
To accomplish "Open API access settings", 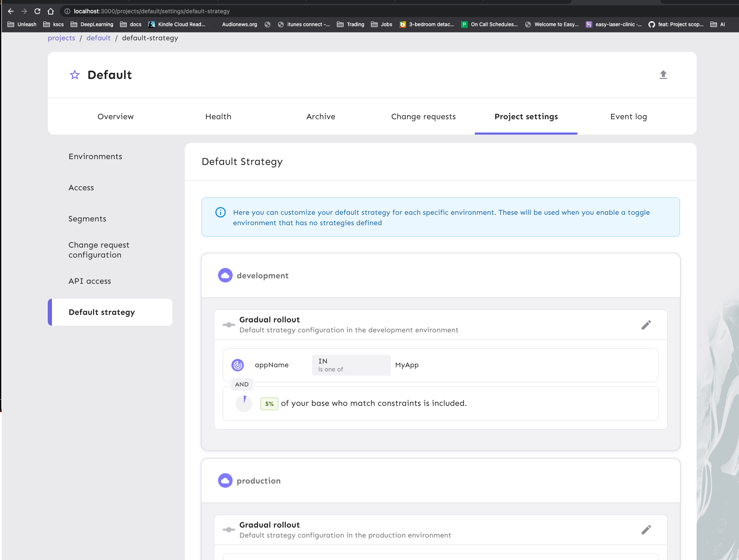I will [x=110, y=281].
